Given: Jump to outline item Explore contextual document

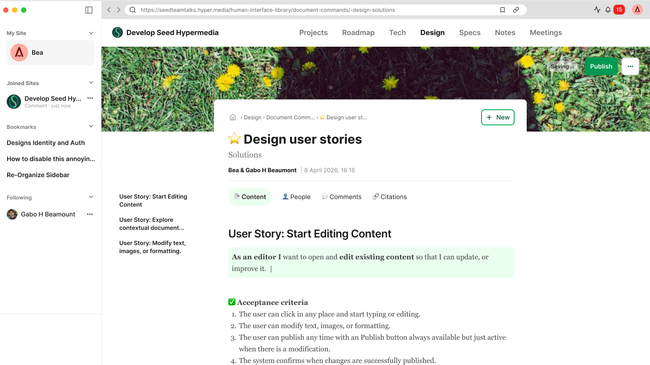Looking at the screenshot, I should click(x=151, y=224).
